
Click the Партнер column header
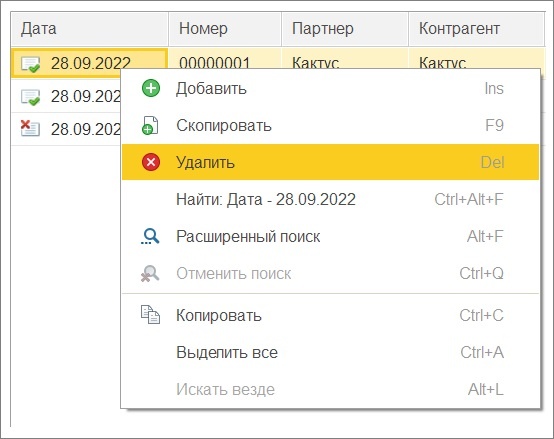point(345,29)
